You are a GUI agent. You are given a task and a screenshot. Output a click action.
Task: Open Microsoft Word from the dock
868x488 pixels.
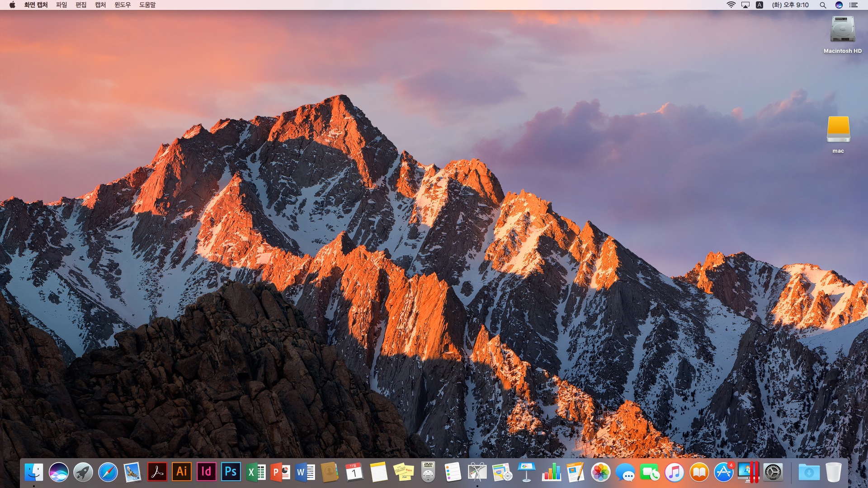305,473
